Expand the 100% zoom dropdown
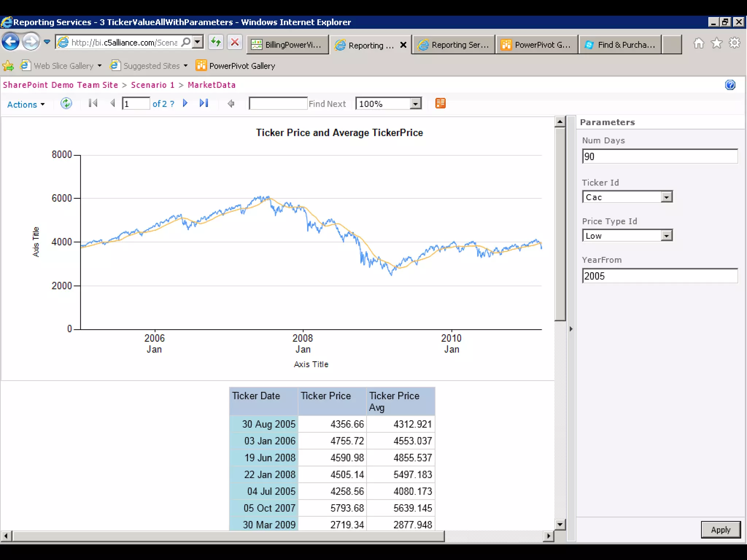747x560 pixels. (x=415, y=104)
